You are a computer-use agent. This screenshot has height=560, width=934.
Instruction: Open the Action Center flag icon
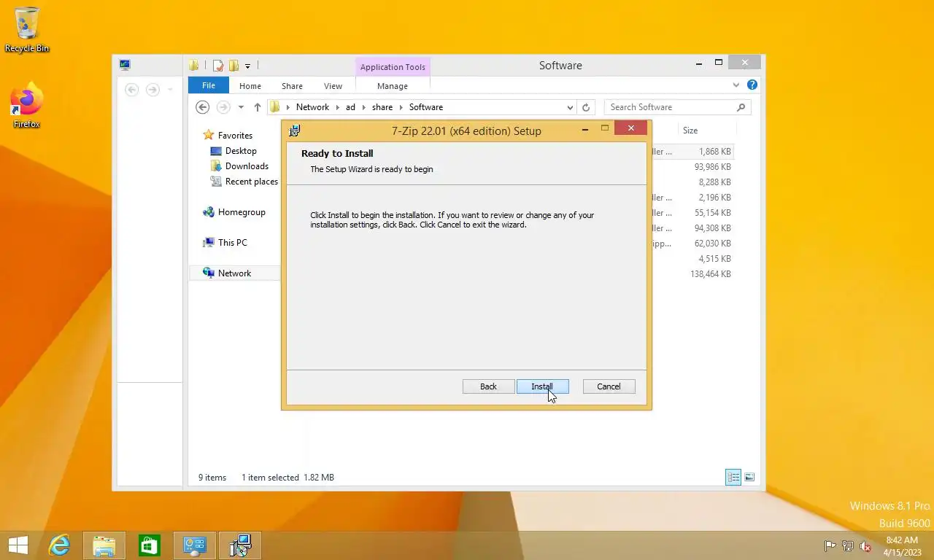click(830, 546)
